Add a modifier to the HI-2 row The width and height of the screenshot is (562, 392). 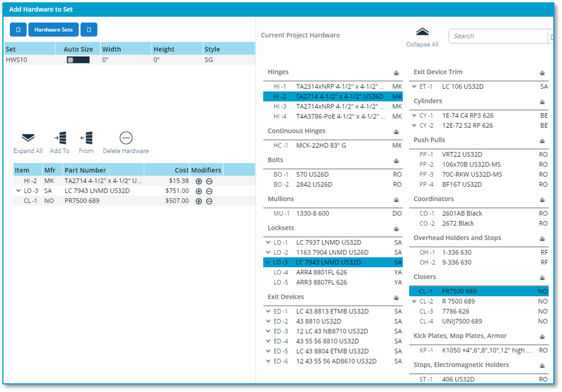[x=199, y=181]
